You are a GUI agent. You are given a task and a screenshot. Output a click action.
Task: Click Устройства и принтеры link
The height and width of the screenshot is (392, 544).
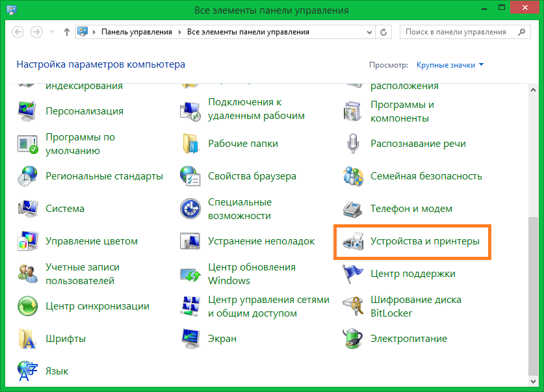pos(424,241)
